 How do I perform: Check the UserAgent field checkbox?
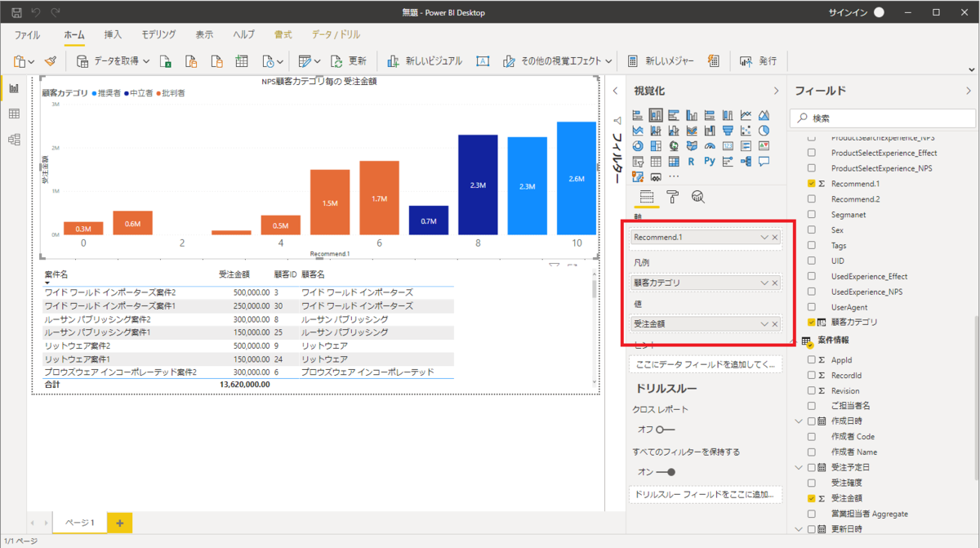(811, 307)
